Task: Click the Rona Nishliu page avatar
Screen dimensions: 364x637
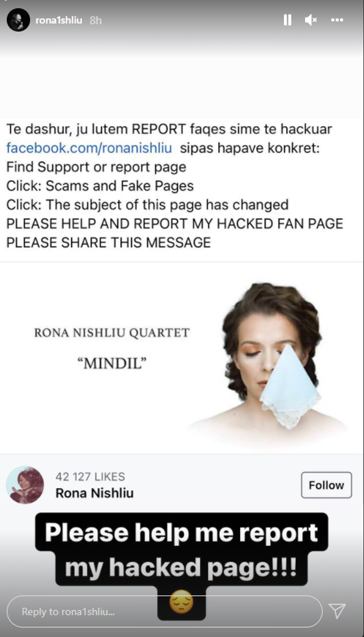Action: 25,485
